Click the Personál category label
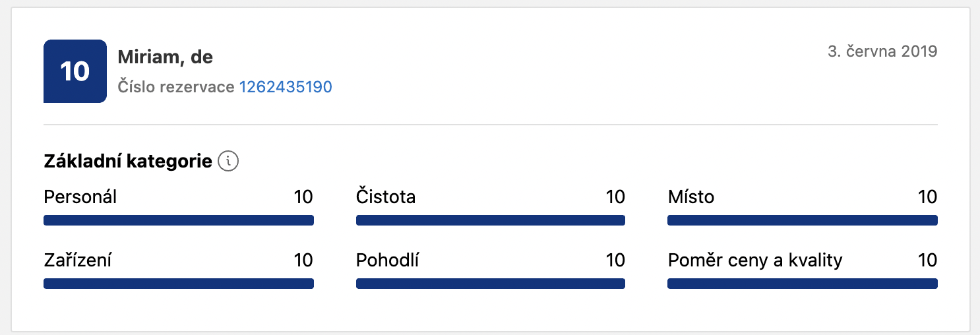This screenshot has height=335, width=980. [x=80, y=197]
